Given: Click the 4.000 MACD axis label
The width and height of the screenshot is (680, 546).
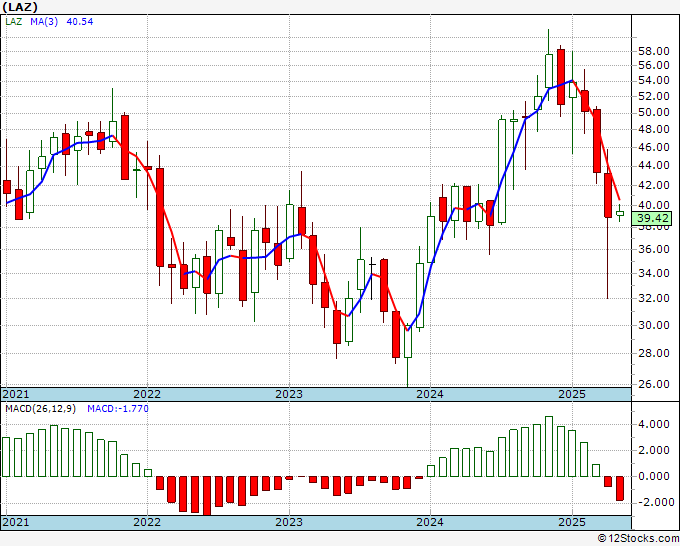Looking at the screenshot, I should [654, 424].
